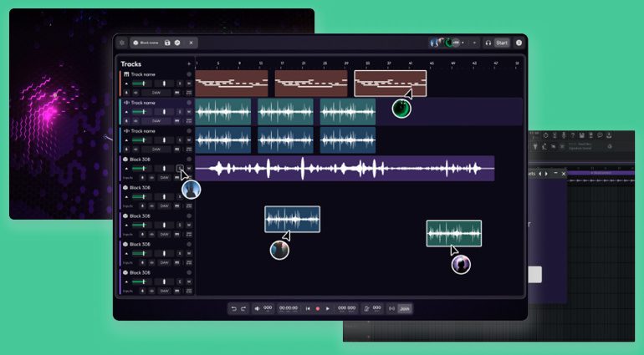Click the info icon at top right

(x=519, y=43)
